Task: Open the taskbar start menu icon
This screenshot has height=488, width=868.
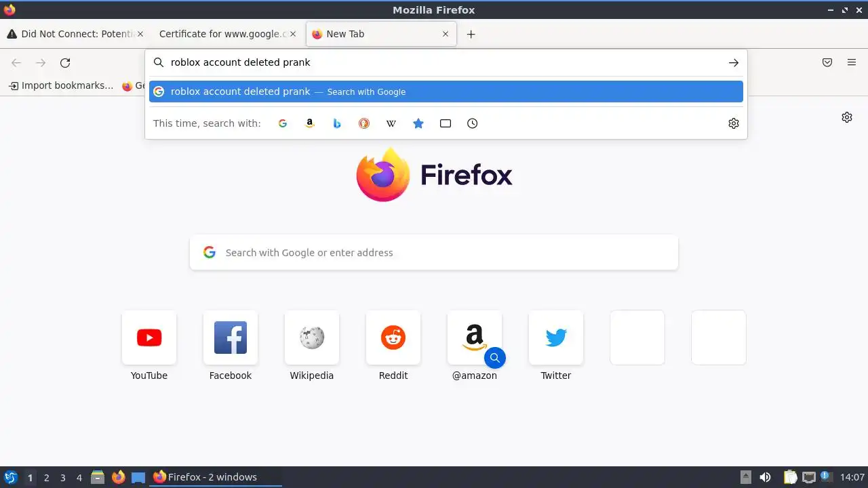Action: click(x=10, y=477)
